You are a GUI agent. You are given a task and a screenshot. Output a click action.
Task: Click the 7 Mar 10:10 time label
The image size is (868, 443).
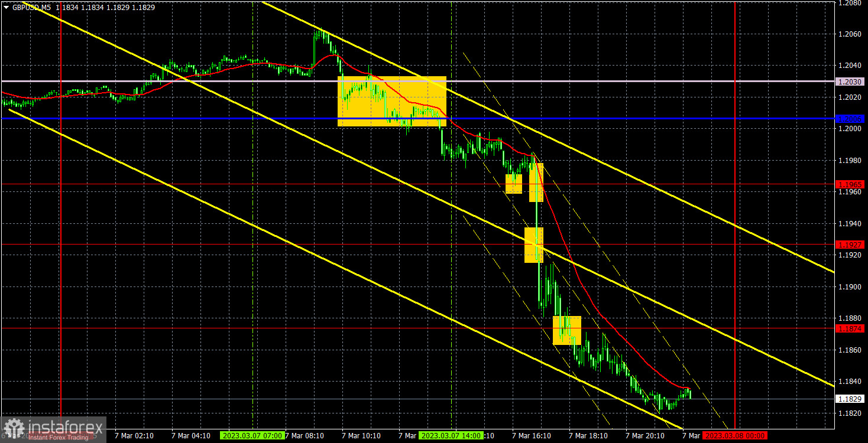pos(361,436)
